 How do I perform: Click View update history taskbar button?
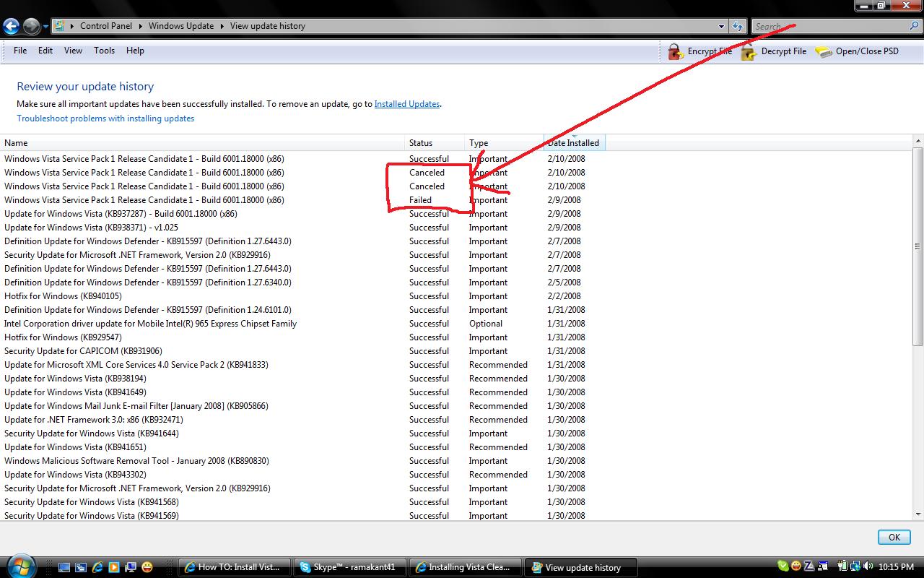(581, 567)
